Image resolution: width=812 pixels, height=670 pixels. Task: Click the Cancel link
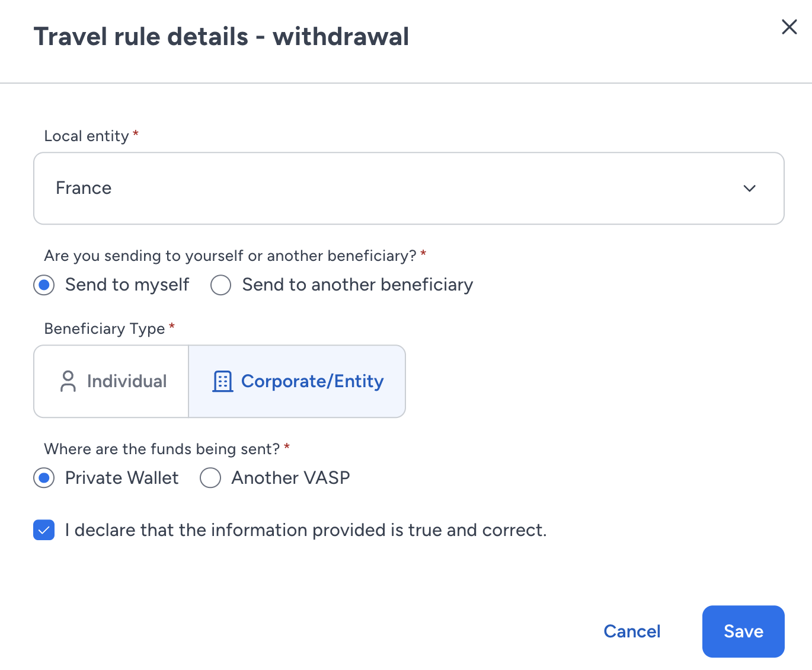632,631
